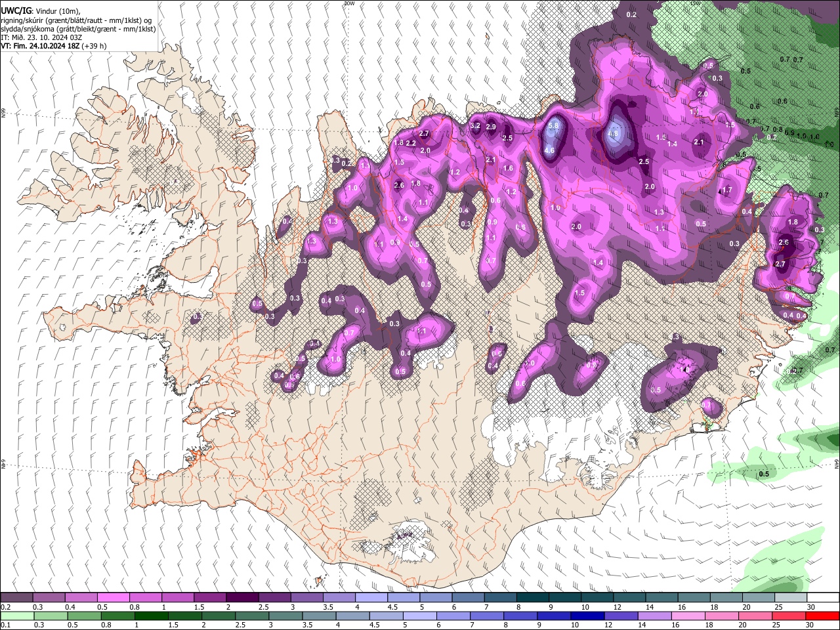Click the 20W longitude label at the top

pos(349,3)
